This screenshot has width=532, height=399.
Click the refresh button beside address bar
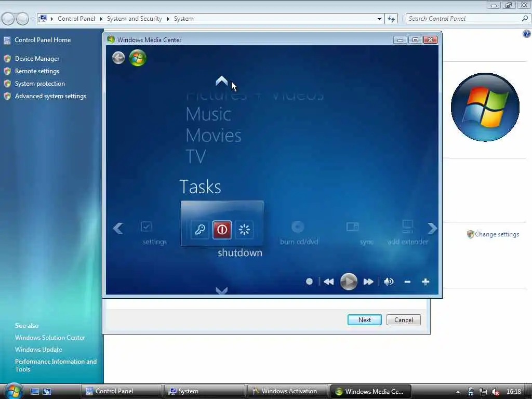(391, 19)
